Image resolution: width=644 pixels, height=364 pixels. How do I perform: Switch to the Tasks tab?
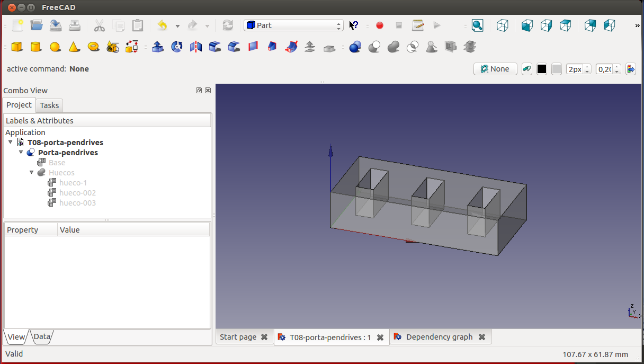[49, 105]
